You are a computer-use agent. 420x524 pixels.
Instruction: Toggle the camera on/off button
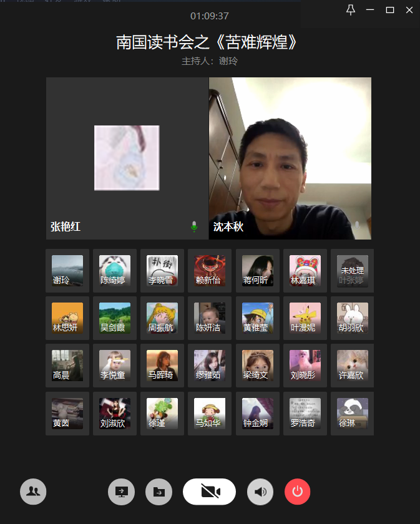[x=209, y=492]
